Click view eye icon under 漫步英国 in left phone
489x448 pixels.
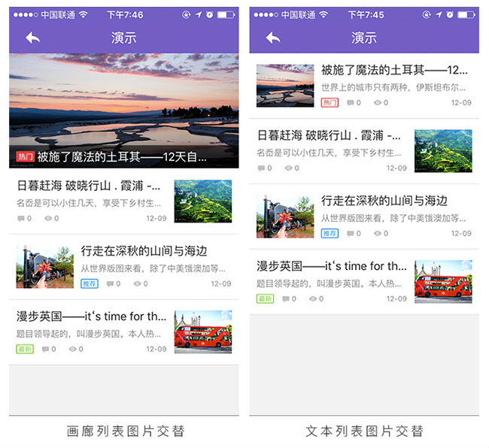click(x=72, y=349)
